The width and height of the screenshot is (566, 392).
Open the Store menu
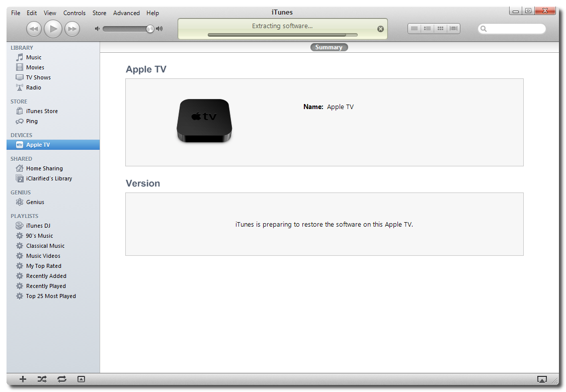(x=99, y=13)
